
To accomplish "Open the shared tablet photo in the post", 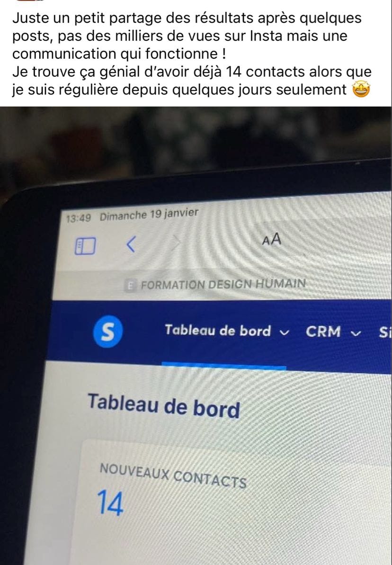I will 196,336.
